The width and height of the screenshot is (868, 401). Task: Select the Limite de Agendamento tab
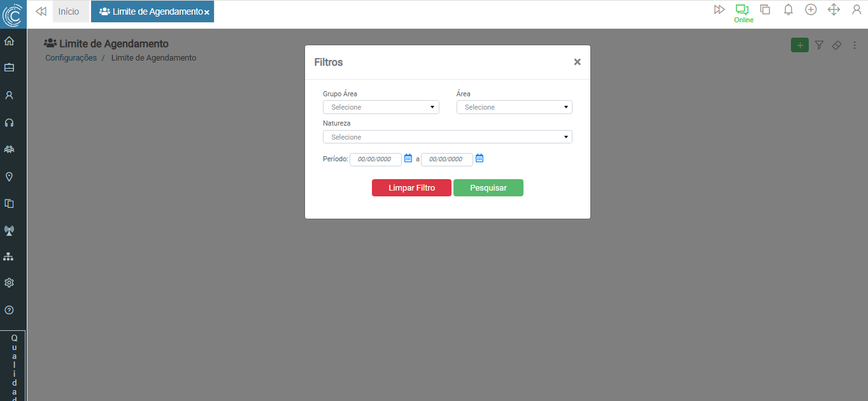(152, 11)
